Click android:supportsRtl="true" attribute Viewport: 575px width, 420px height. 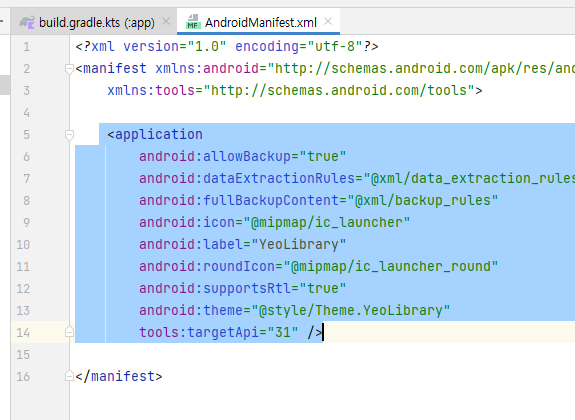pyautogui.click(x=242, y=289)
